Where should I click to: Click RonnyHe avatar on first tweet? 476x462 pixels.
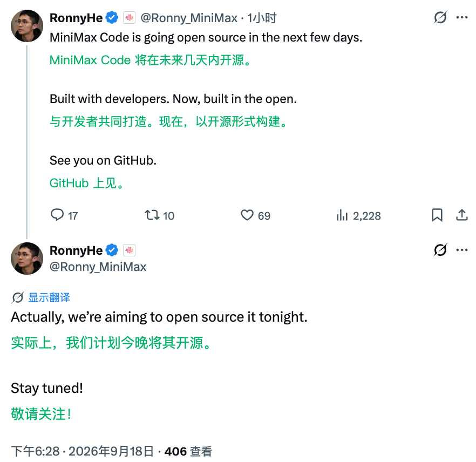(x=27, y=25)
